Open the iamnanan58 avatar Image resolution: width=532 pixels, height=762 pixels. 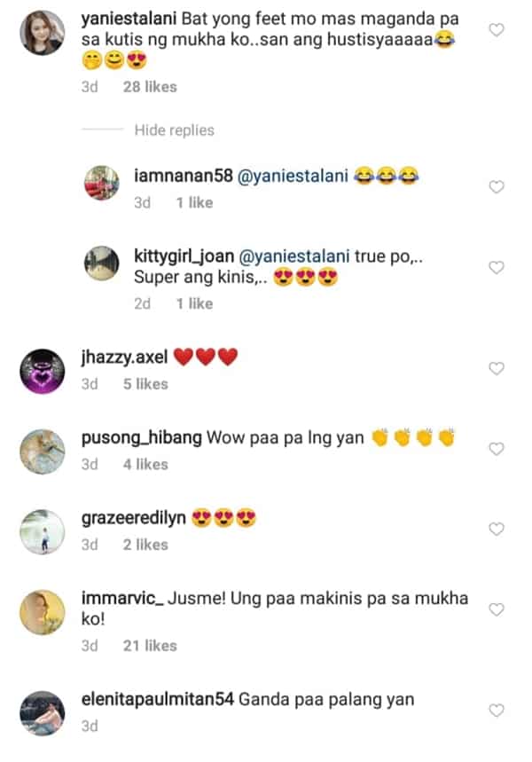tap(102, 183)
